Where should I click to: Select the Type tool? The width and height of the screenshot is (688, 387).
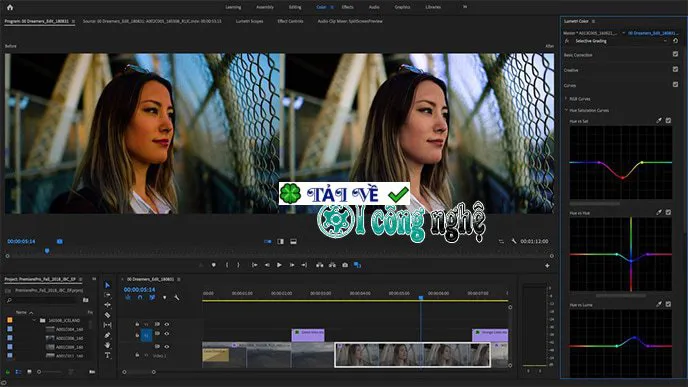pos(108,355)
